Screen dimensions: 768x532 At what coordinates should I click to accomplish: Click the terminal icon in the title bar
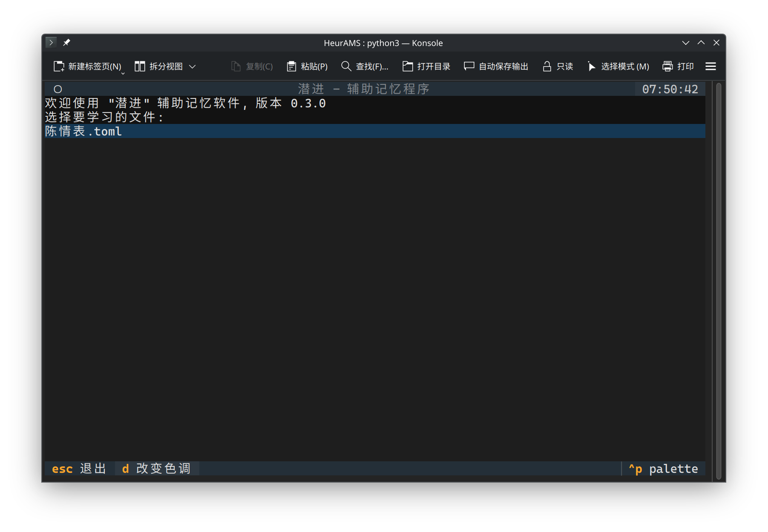(51, 43)
